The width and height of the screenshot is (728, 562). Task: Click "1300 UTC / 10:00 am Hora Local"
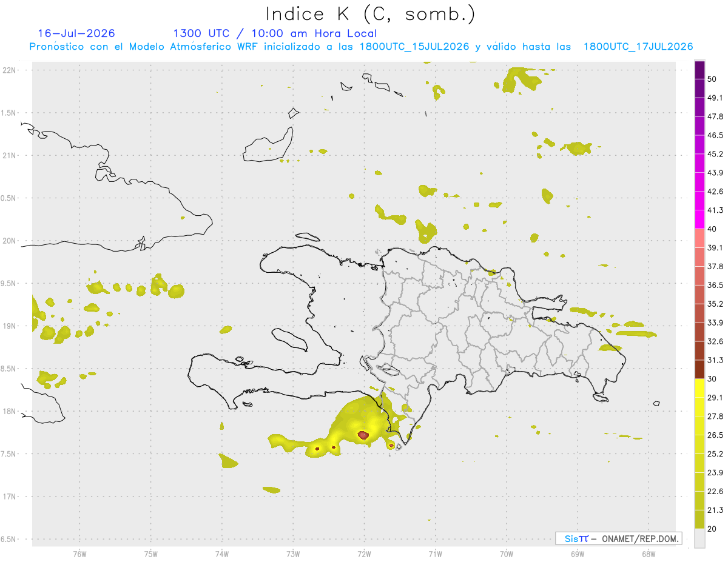click(x=275, y=33)
